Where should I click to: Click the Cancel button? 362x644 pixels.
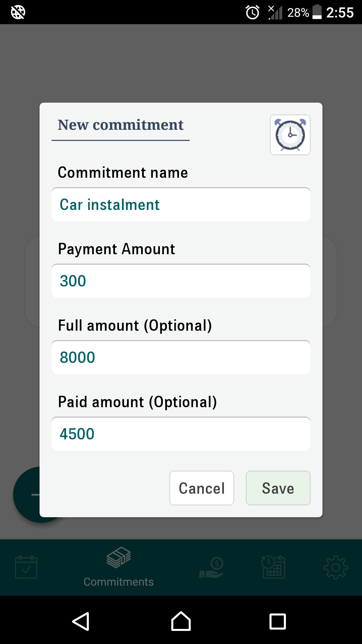point(202,488)
